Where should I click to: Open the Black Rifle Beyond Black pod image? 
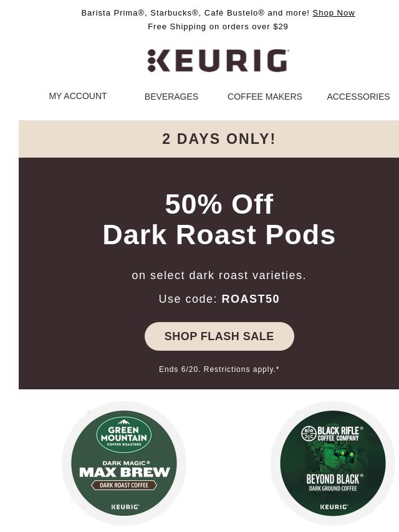(333, 463)
